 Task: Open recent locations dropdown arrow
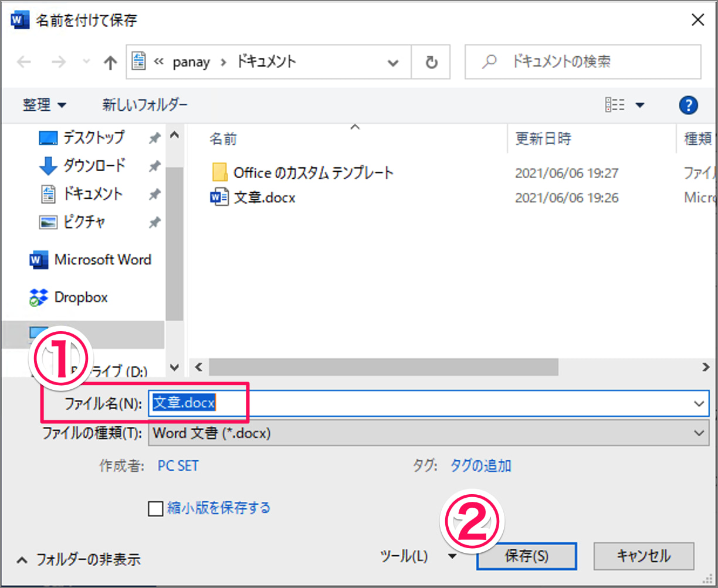pos(86,62)
